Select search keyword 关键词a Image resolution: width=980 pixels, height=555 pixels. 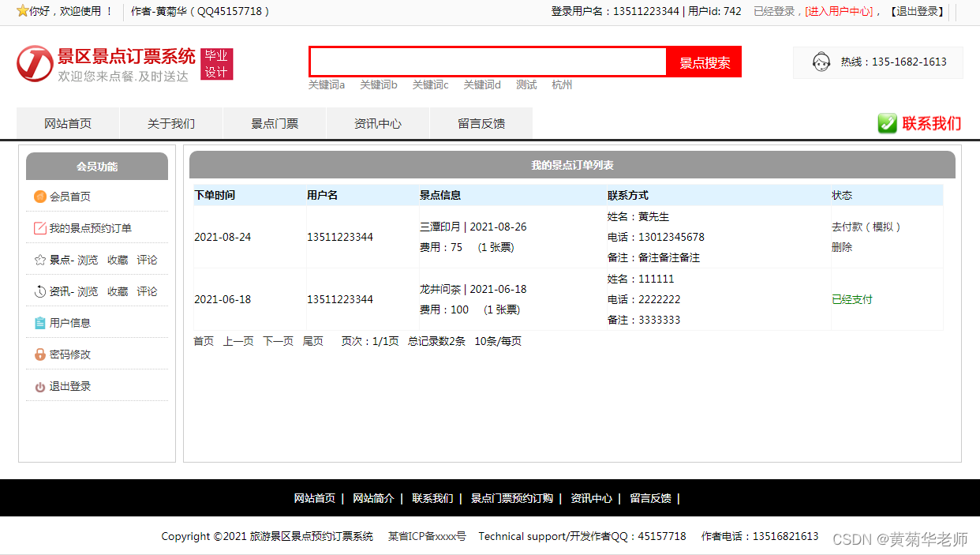327,84
